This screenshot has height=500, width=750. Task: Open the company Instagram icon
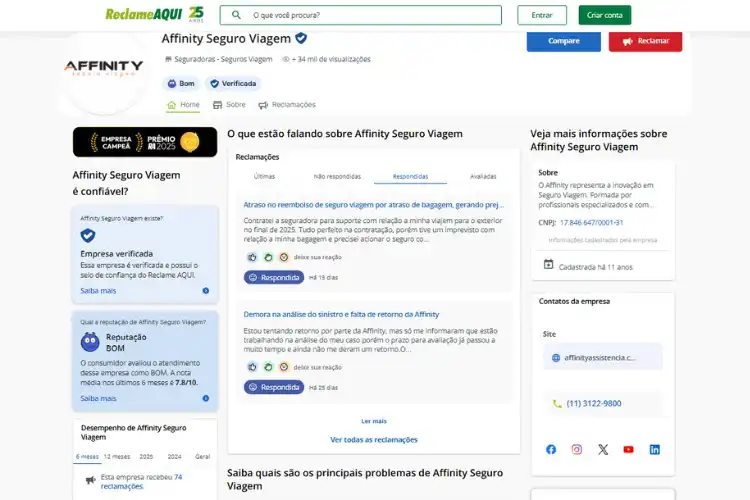pos(577,449)
